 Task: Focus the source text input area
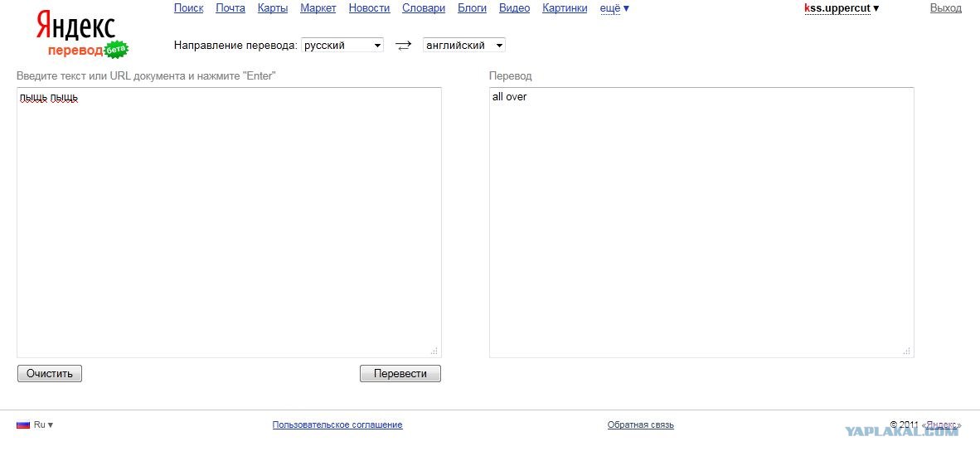[229, 222]
